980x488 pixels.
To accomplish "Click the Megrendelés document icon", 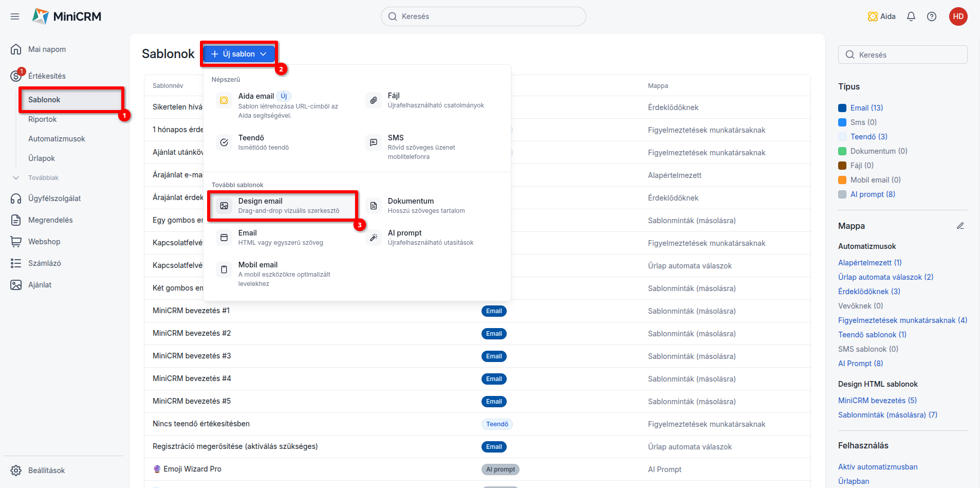I will pyautogui.click(x=16, y=220).
